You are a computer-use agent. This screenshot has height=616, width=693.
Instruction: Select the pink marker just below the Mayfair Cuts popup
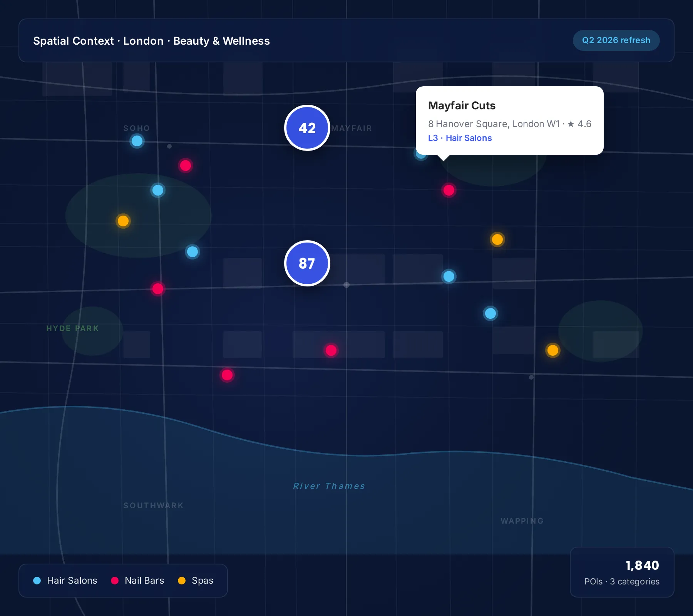tap(449, 190)
